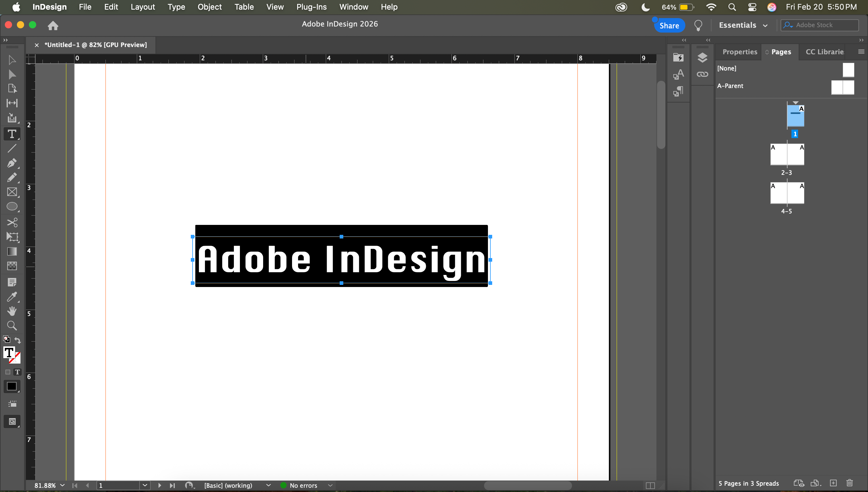This screenshot has height=492, width=868.
Task: Click the black Apply Color swatch
Action: 11,386
